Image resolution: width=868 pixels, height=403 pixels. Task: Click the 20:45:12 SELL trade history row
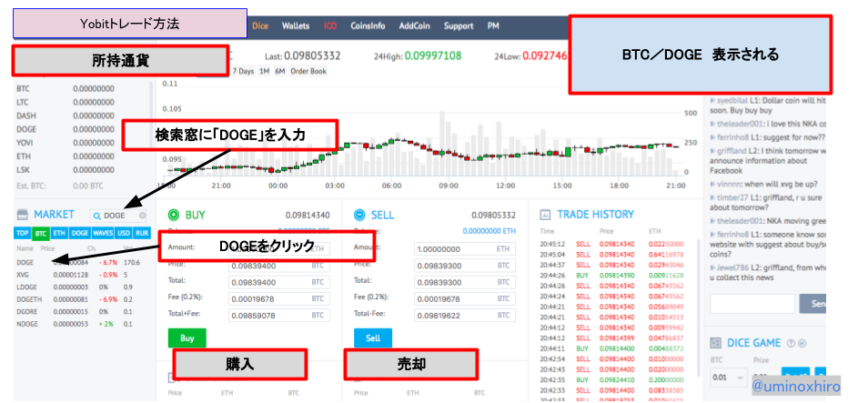click(x=612, y=244)
